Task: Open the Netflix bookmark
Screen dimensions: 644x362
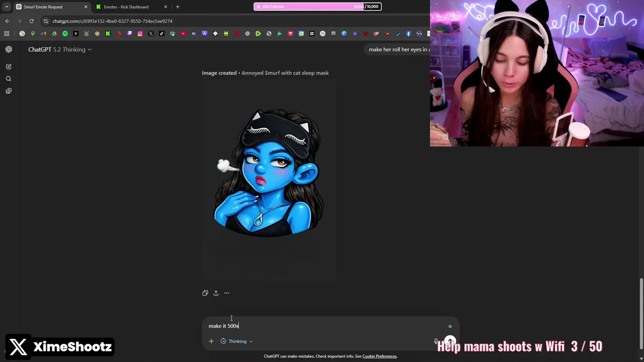Action: click(237, 34)
